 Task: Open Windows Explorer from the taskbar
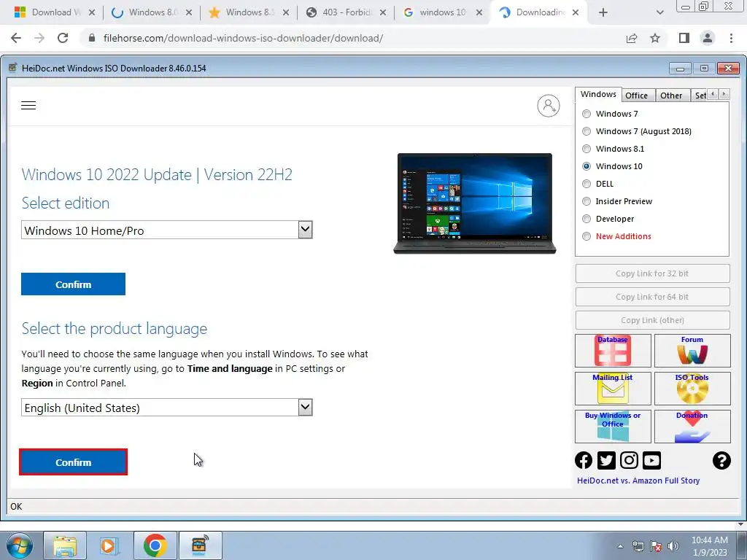pyautogui.click(x=65, y=545)
